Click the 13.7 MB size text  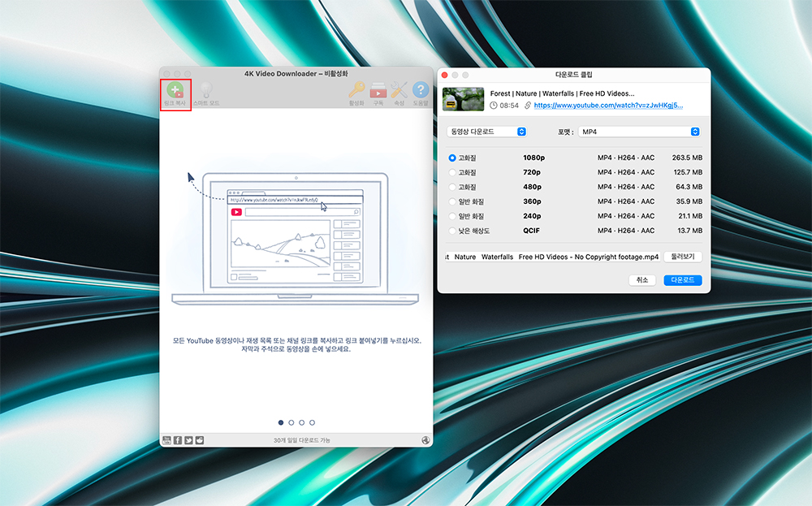(689, 230)
